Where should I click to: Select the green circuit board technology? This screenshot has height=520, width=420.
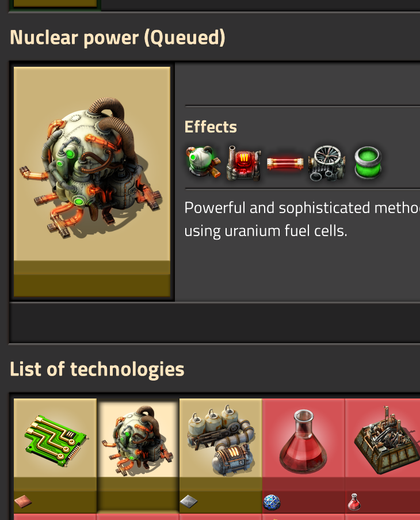[55, 456]
